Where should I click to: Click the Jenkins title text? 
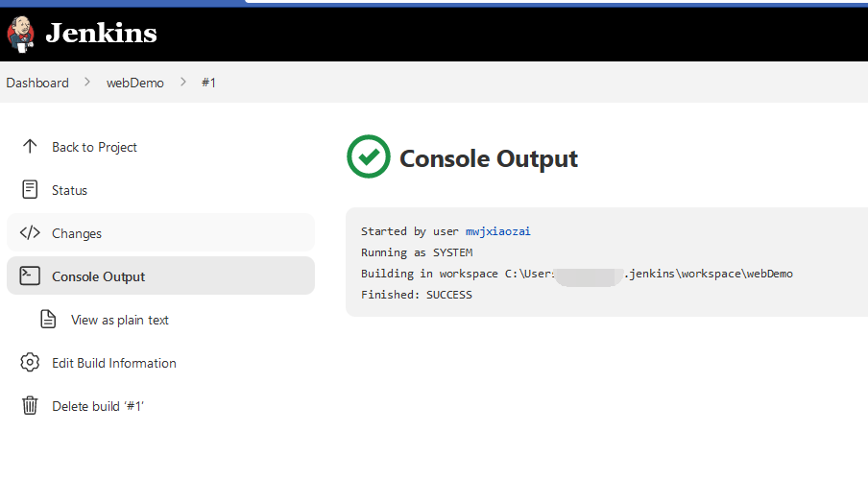tap(102, 34)
